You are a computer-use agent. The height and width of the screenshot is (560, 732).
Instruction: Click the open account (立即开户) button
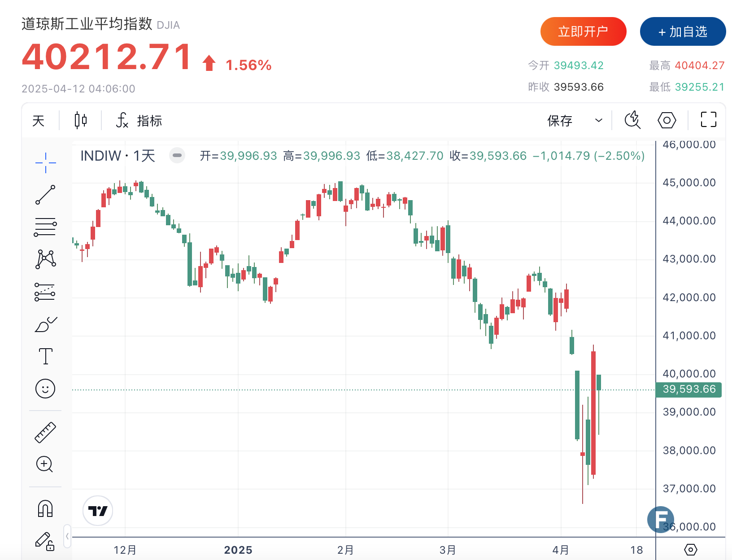tap(583, 31)
